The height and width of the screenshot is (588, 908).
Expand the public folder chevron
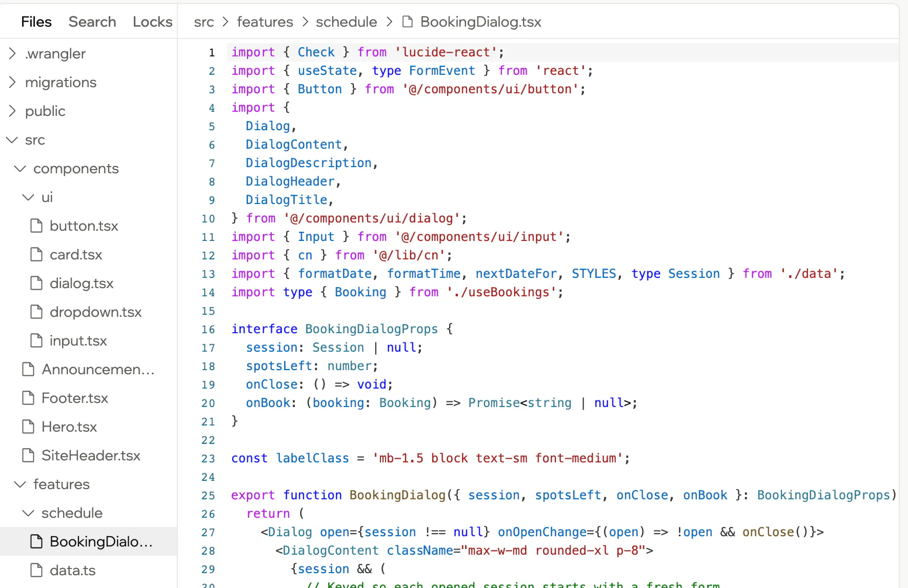pyautogui.click(x=12, y=111)
